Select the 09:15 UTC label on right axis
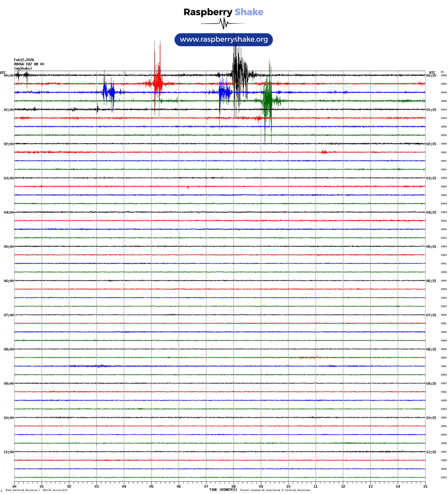This screenshot has height=494, width=448. 431,384
